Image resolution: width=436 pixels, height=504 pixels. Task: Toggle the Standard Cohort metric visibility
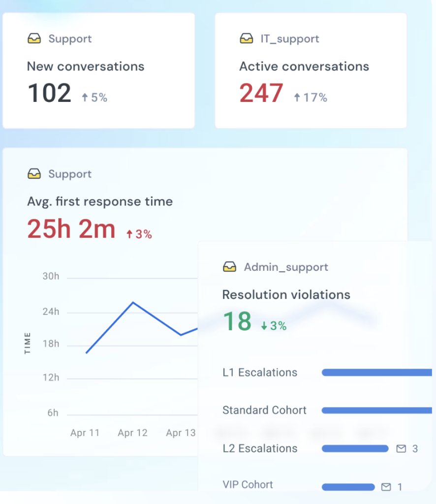coord(264,410)
